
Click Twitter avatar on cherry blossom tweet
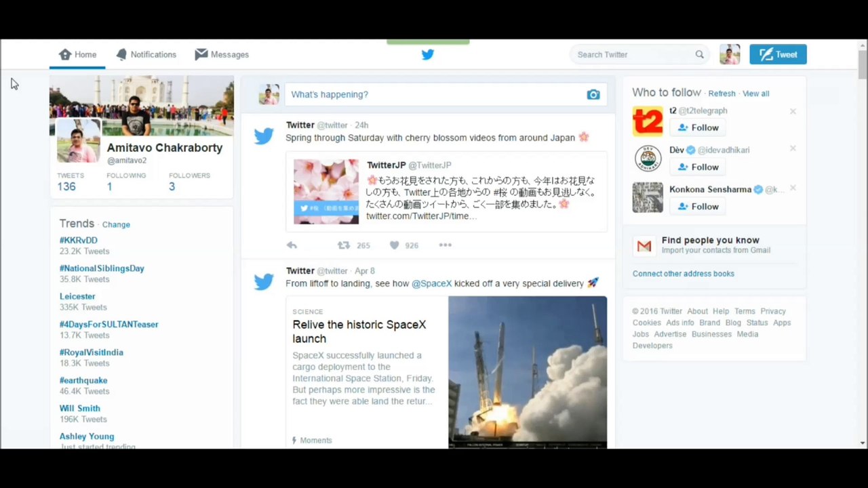click(x=264, y=136)
